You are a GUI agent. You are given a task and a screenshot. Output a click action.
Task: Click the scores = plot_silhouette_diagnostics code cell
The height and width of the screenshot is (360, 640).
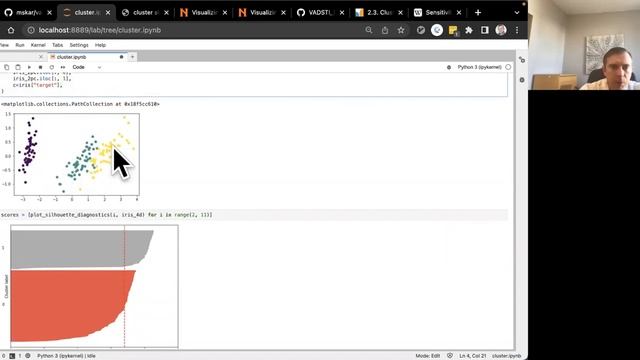[x=254, y=215]
